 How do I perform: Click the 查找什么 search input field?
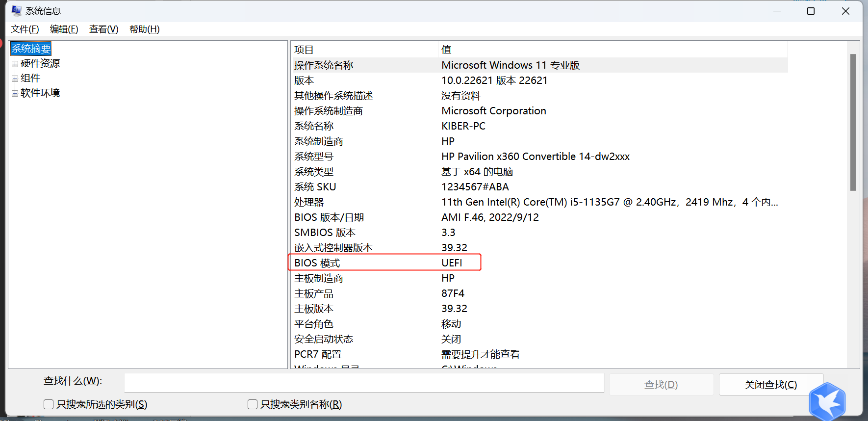pyautogui.click(x=364, y=383)
